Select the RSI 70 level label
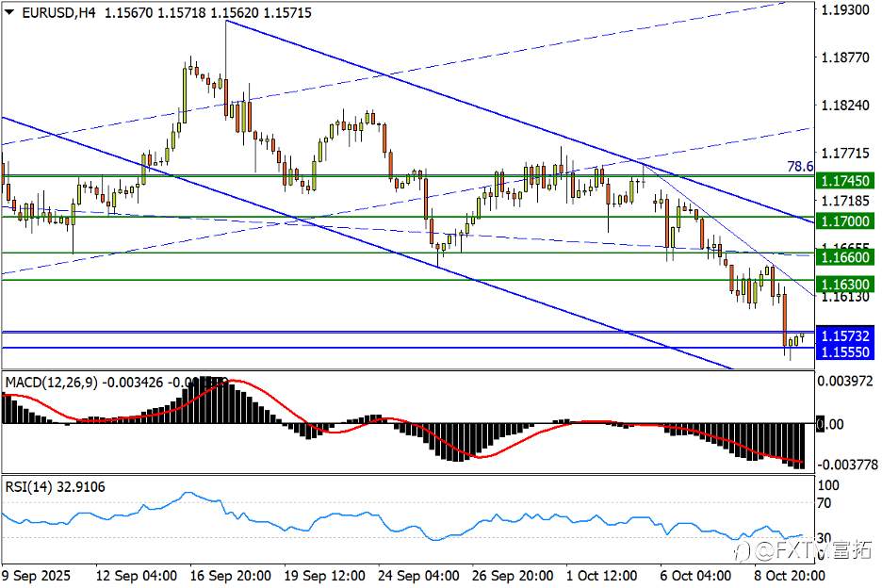Screen dimensions: 882x588 825,503
